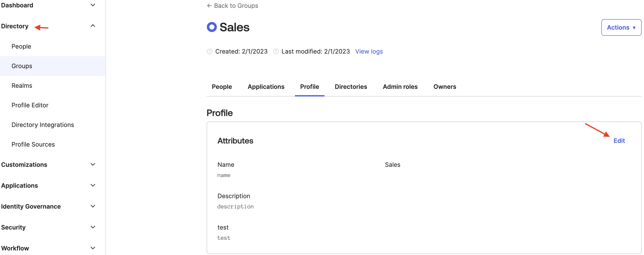Screen dimensions: 644x255
Task: Open the Admin roles tab
Action: (400, 87)
